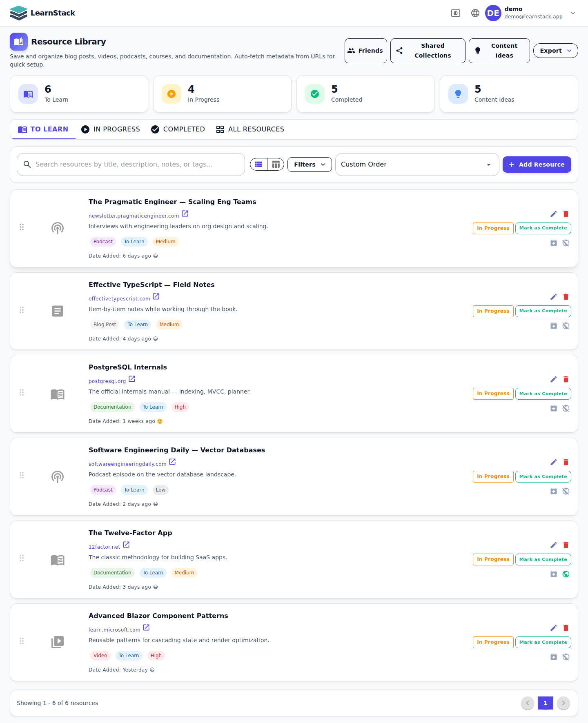Image resolution: width=588 pixels, height=723 pixels.
Task: Click the trash icon for Advanced Blazor
Action: point(566,628)
